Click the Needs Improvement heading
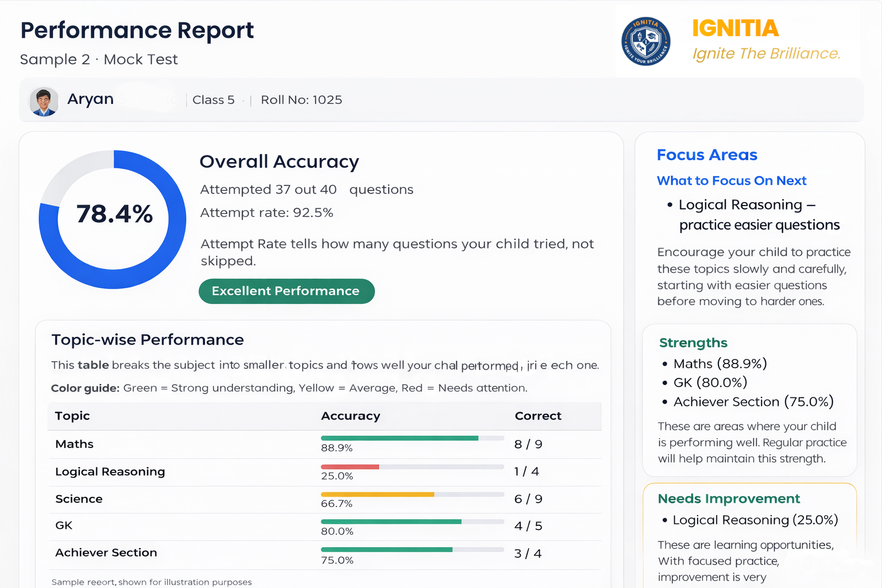 (729, 498)
